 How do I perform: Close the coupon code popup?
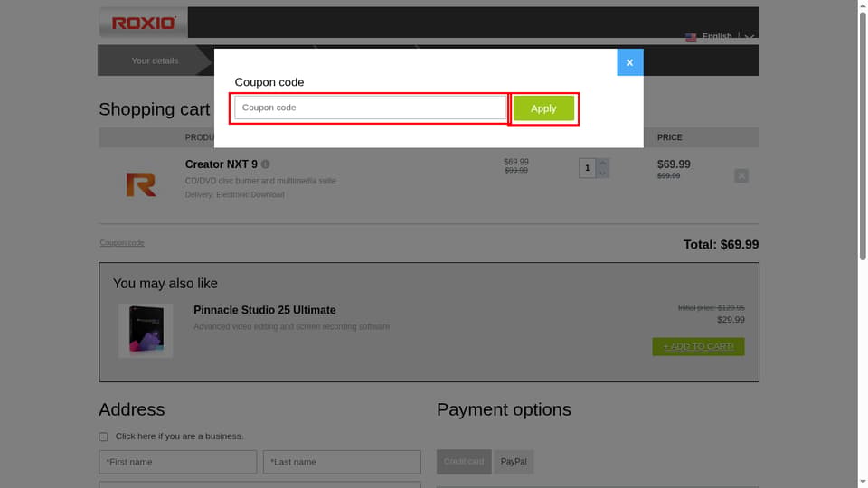click(x=630, y=62)
